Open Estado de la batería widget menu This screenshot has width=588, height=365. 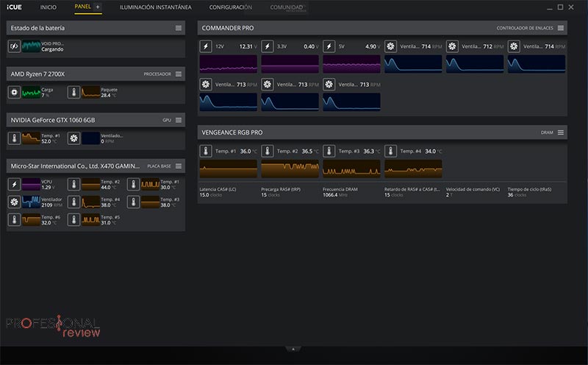(x=179, y=28)
